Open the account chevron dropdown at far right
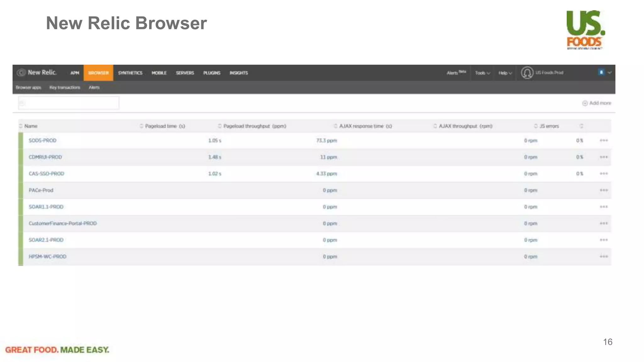 pyautogui.click(x=610, y=73)
